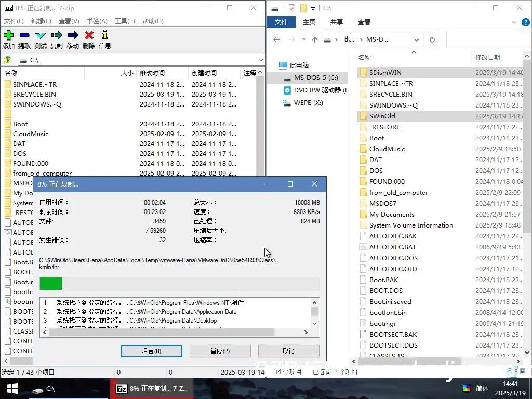Click the 暂停(P) pause button
532x399 pixels.
[220, 351]
